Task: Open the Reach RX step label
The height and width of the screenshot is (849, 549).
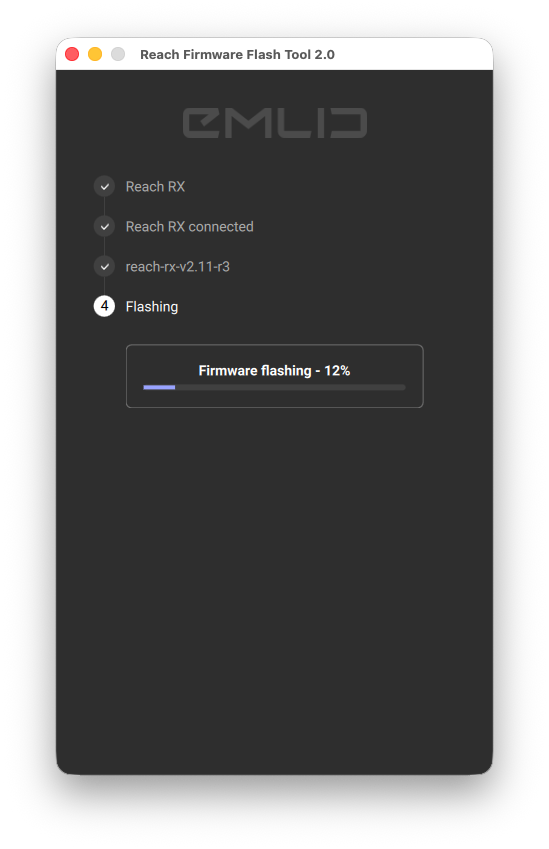Action: click(155, 187)
